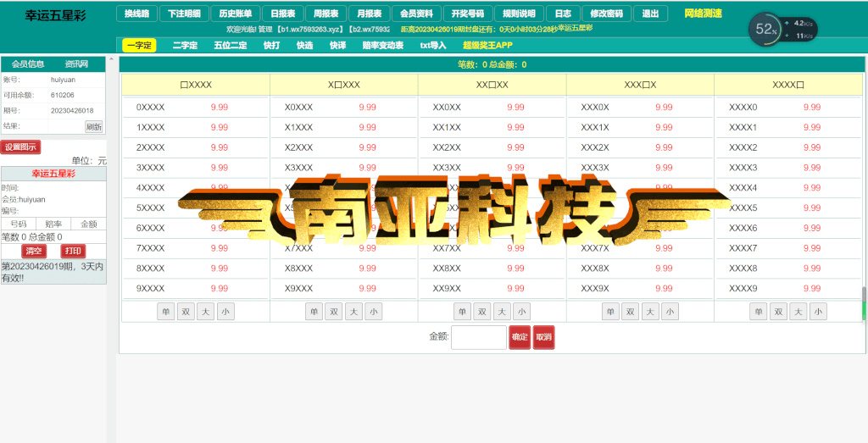Image resolution: width=868 pixels, height=443 pixels.
Task: Select bet 1XXXX row
Action: click(196, 127)
